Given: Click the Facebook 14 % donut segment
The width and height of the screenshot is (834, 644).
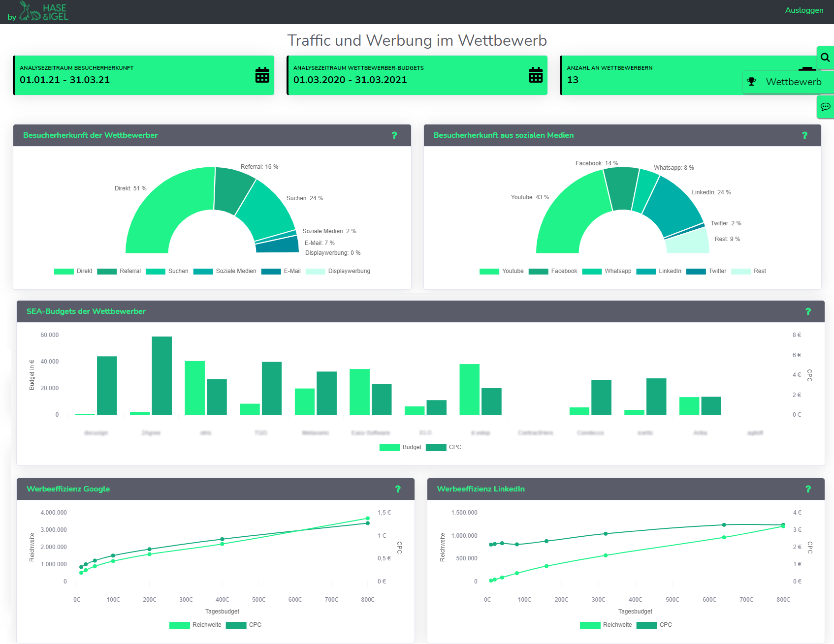Looking at the screenshot, I should (621, 188).
